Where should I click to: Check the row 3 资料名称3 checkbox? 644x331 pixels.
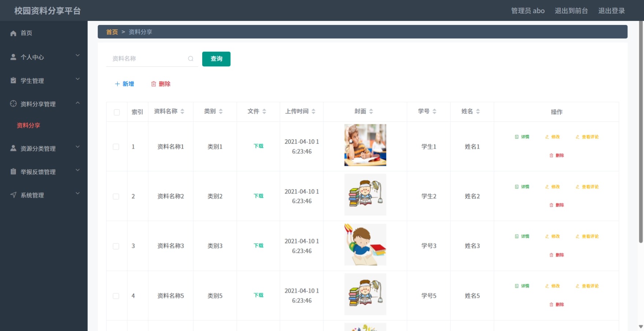click(116, 246)
